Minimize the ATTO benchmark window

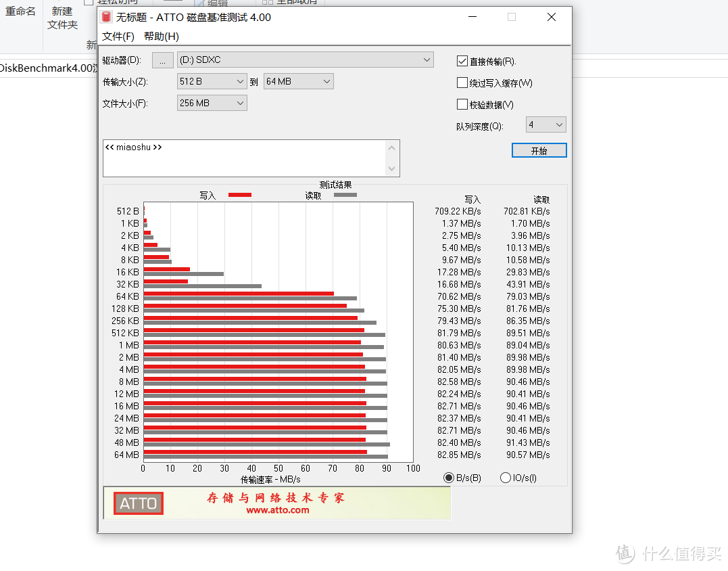click(472, 17)
